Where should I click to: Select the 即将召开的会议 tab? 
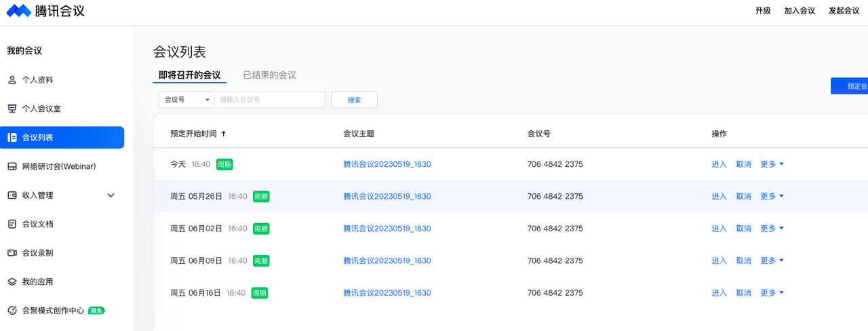189,75
